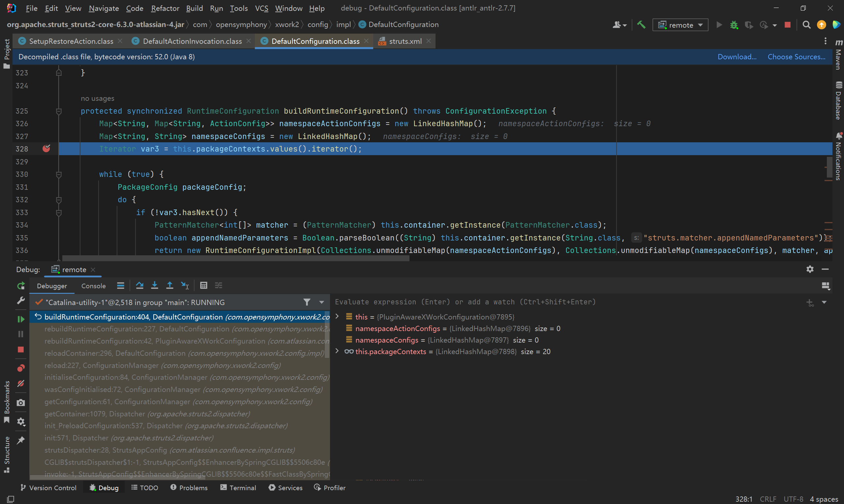Click Choose Sources... link
The width and height of the screenshot is (844, 504).
(797, 57)
